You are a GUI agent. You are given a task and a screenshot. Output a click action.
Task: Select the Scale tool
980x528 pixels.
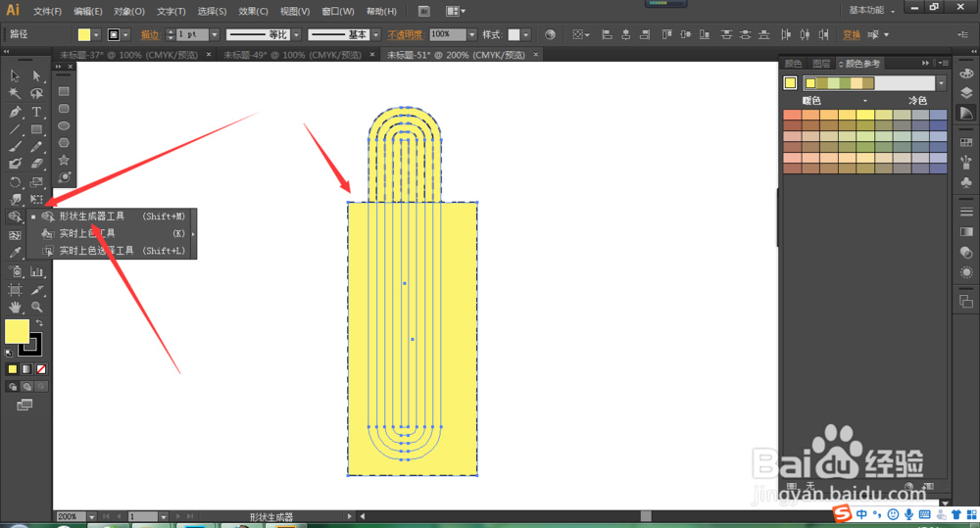click(x=36, y=182)
